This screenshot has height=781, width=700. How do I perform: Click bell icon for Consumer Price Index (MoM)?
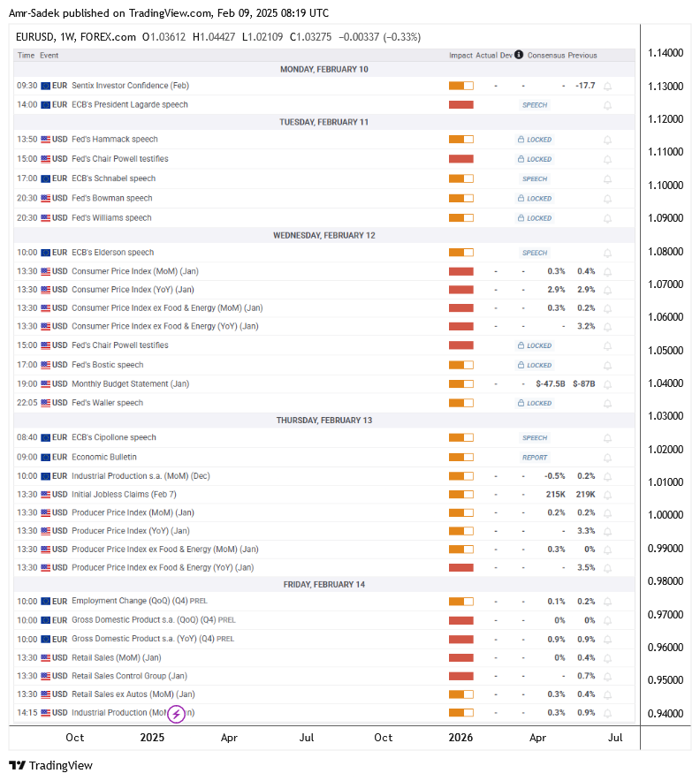point(607,272)
